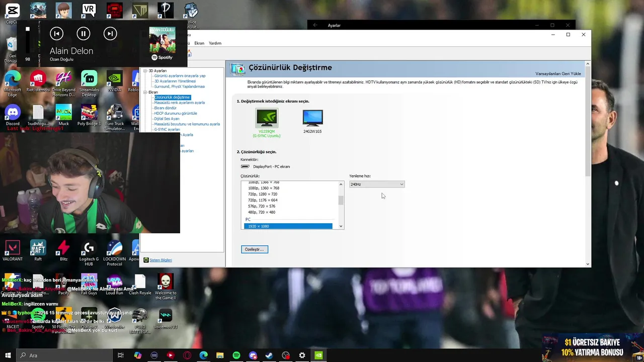Viewport: 644px width, 362px height.
Task: Skip to next track in media overlay
Action: tap(110, 34)
